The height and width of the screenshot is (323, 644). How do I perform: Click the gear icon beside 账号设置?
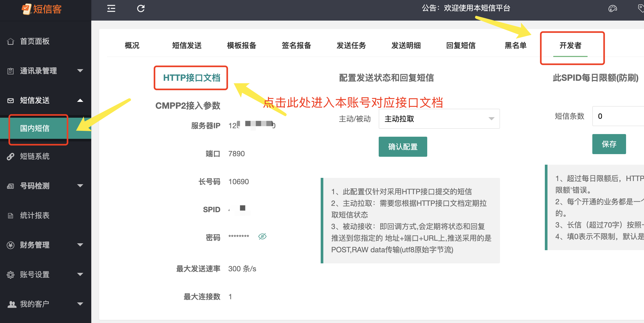coord(11,275)
